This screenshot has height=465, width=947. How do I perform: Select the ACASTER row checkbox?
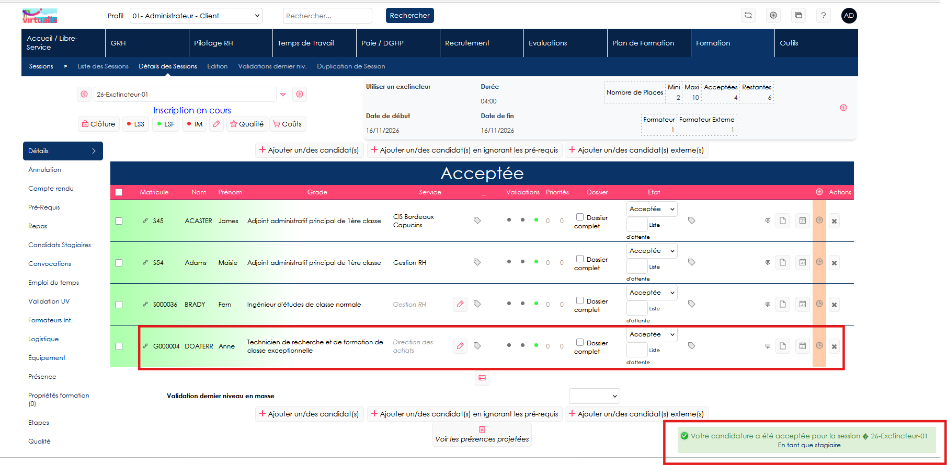(119, 221)
